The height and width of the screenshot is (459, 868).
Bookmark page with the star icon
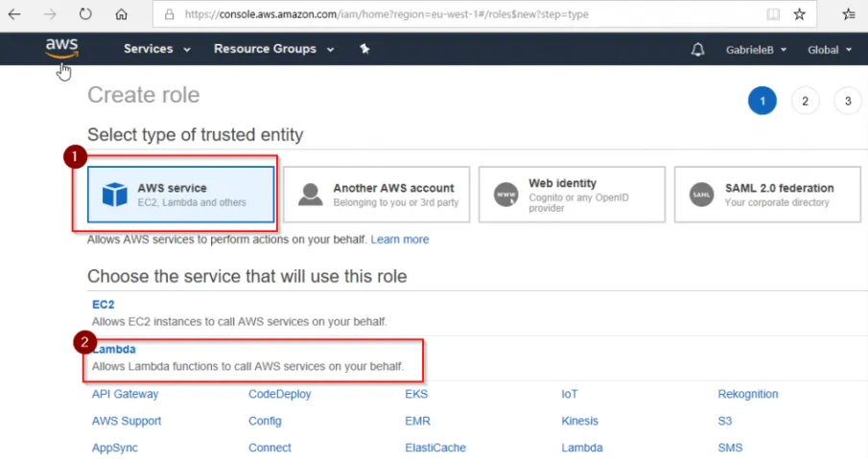pos(799,14)
